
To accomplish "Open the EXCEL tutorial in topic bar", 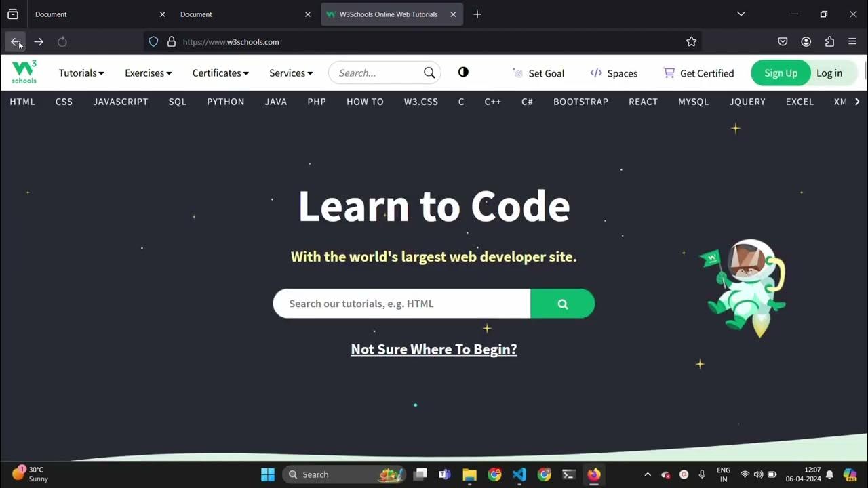I will click(800, 102).
